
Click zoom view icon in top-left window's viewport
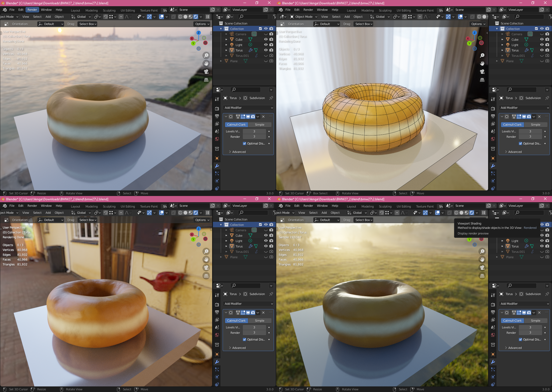tap(206, 55)
